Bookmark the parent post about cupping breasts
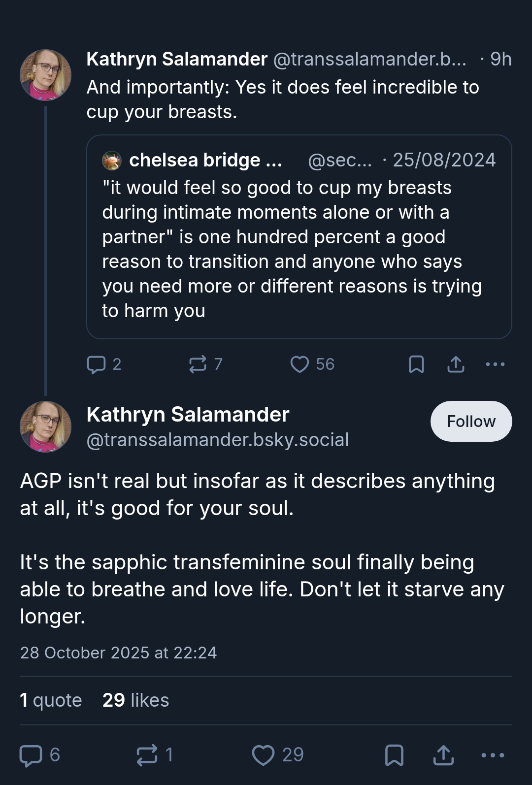This screenshot has width=532, height=785. [416, 364]
